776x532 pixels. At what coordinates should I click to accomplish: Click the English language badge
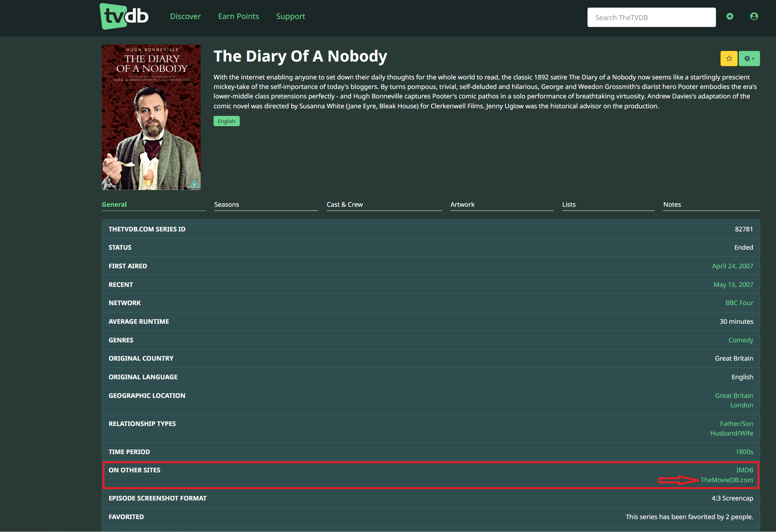click(x=226, y=121)
